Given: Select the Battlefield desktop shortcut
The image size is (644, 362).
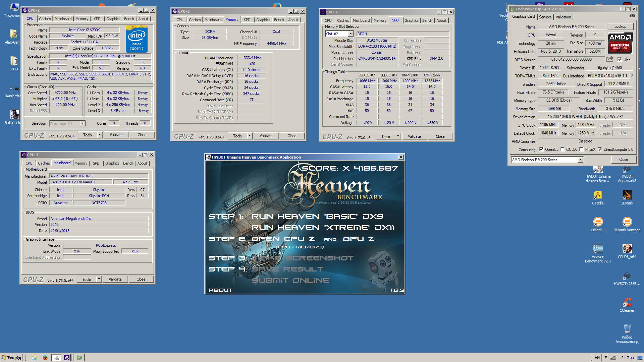Looking at the screenshot, I should [x=12, y=117].
